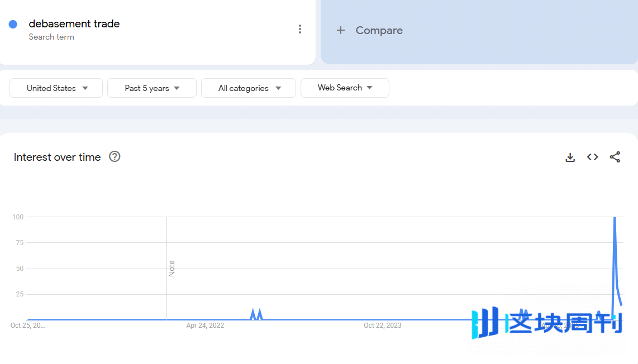Edit the debasement trade search term
This screenshot has width=638, height=364.
point(74,24)
